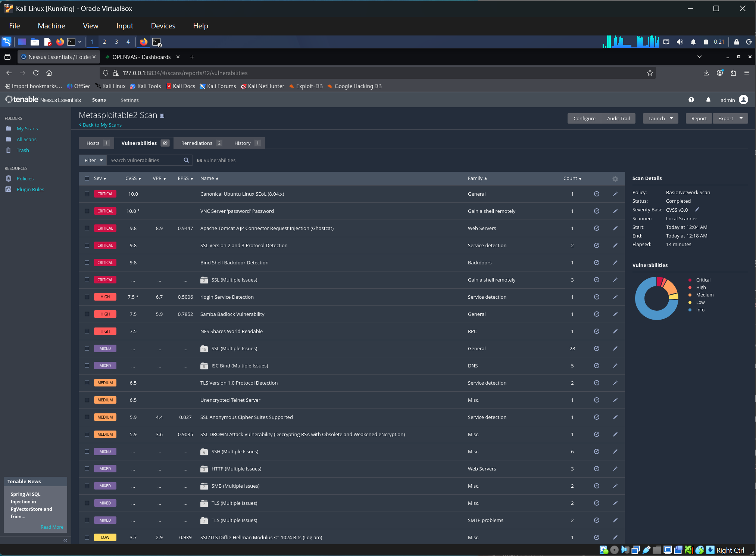Go to Settings in top navigation
This screenshot has height=556, width=756.
click(129, 100)
